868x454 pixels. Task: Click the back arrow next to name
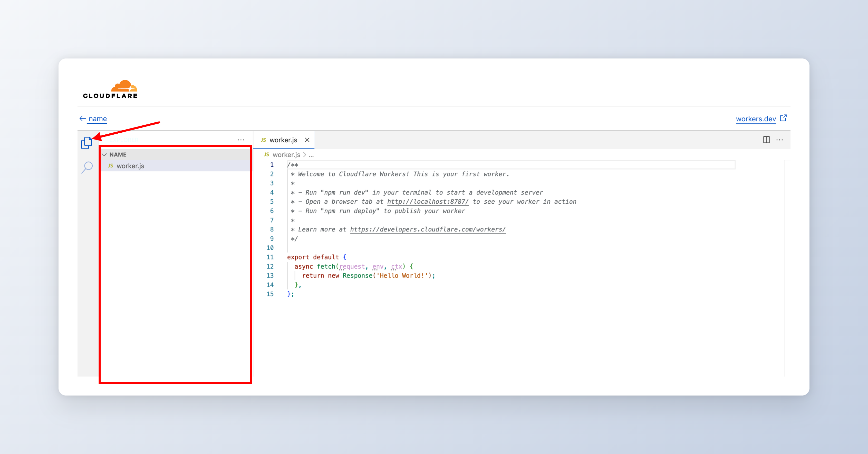83,119
